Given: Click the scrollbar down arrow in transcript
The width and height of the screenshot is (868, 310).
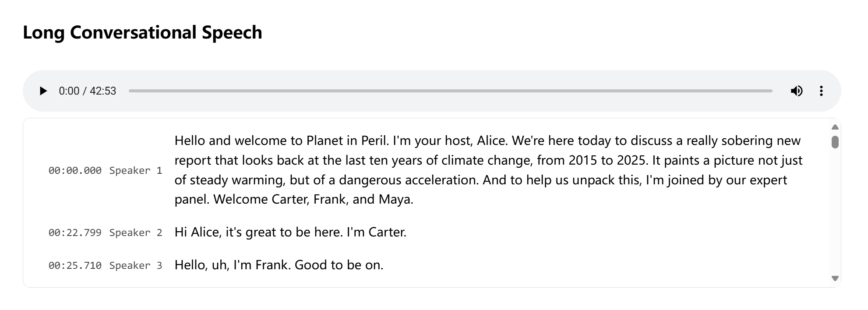Looking at the screenshot, I should [x=835, y=278].
